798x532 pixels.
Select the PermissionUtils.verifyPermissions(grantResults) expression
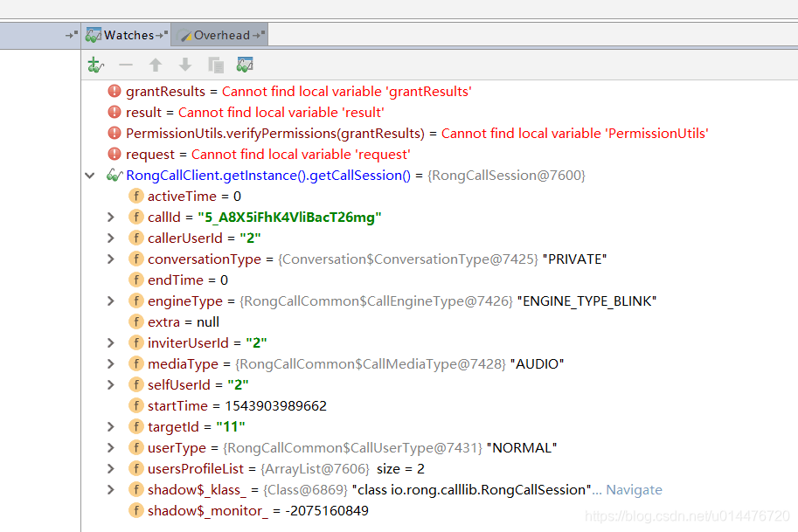274,134
